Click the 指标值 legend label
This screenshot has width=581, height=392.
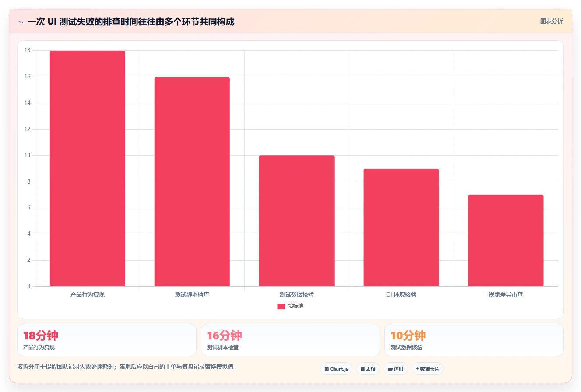(x=296, y=306)
